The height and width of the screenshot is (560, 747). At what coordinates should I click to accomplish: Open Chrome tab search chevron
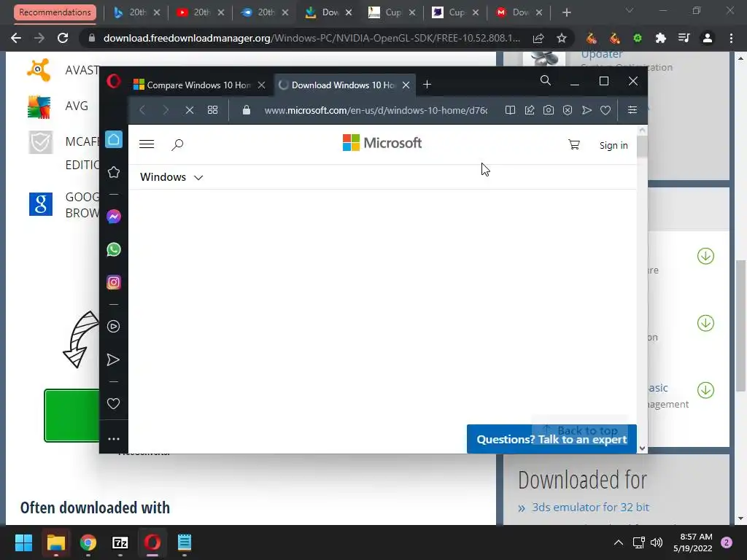tap(630, 10)
